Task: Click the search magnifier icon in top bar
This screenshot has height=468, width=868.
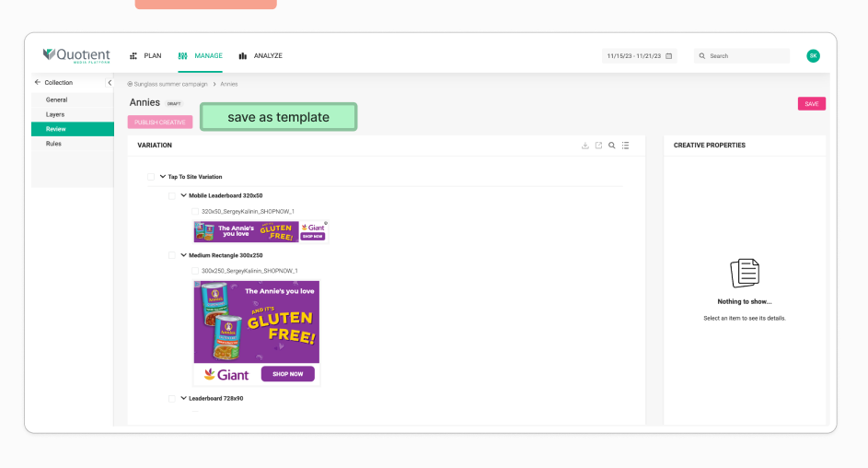Action: coord(702,56)
